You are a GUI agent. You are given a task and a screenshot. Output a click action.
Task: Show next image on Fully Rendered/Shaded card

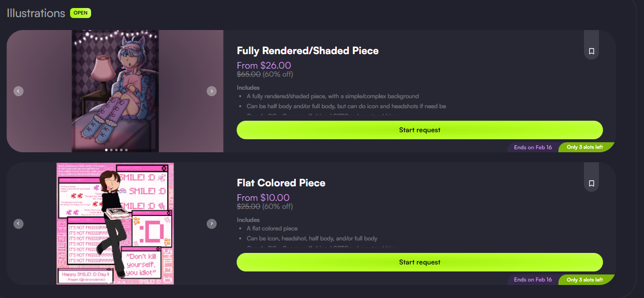pyautogui.click(x=212, y=91)
